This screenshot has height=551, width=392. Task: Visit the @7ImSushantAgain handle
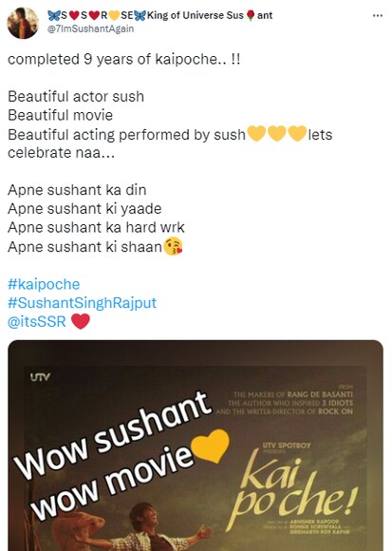click(x=90, y=28)
